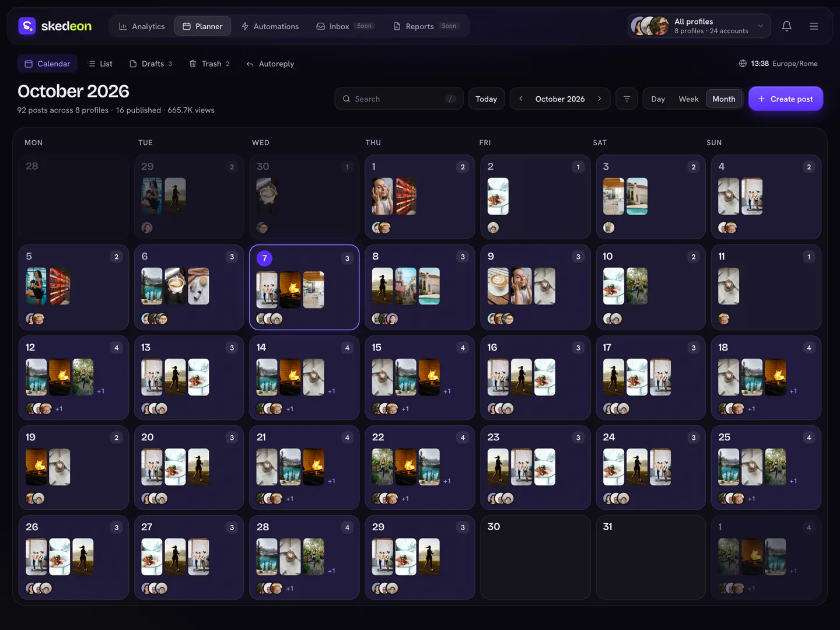Click the post count badge on October 6

(x=232, y=257)
